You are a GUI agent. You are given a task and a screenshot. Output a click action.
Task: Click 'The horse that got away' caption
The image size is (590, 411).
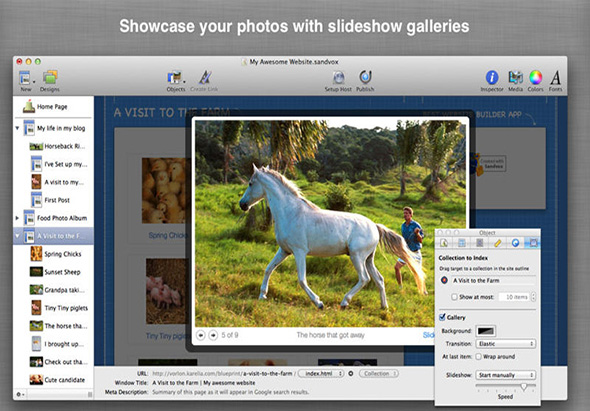coord(330,335)
